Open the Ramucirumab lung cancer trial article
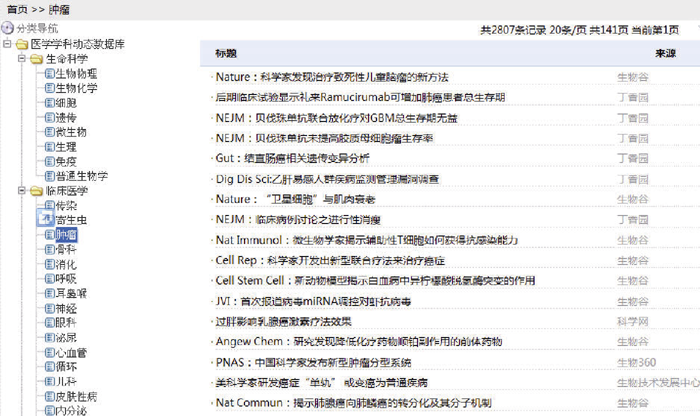 pos(360,97)
